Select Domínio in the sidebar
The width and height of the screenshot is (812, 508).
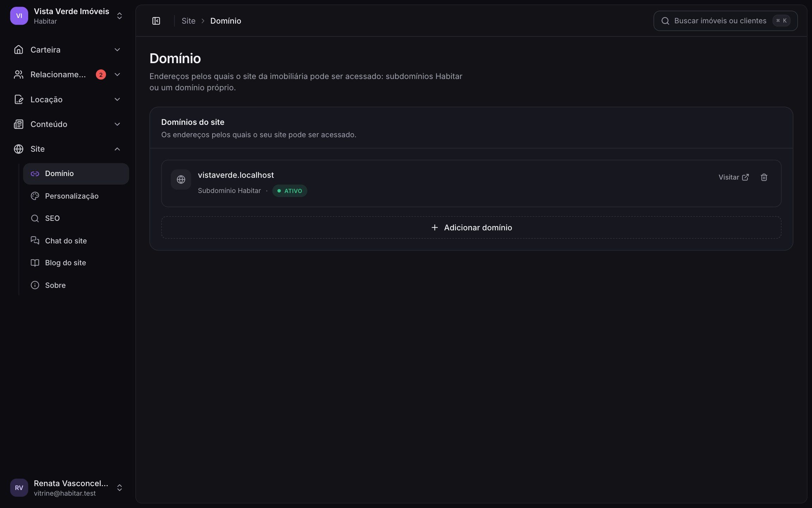[76, 174]
